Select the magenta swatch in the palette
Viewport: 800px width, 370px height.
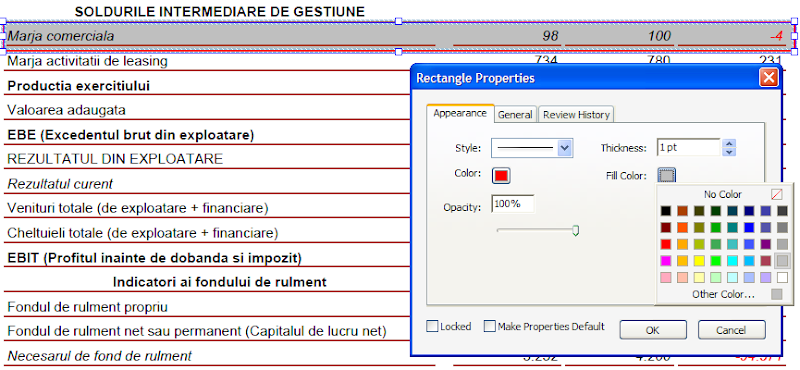pos(665,261)
